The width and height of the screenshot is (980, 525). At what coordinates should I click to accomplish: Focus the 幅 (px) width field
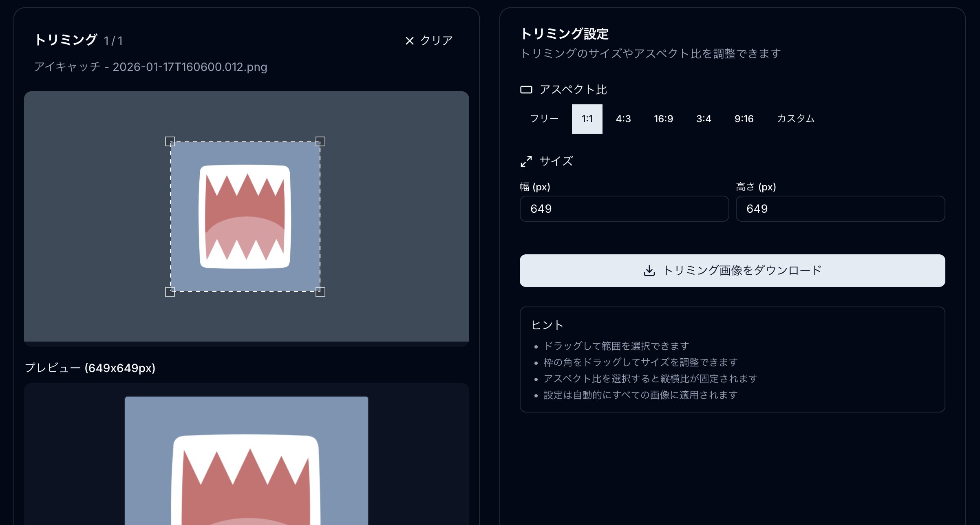(x=624, y=209)
